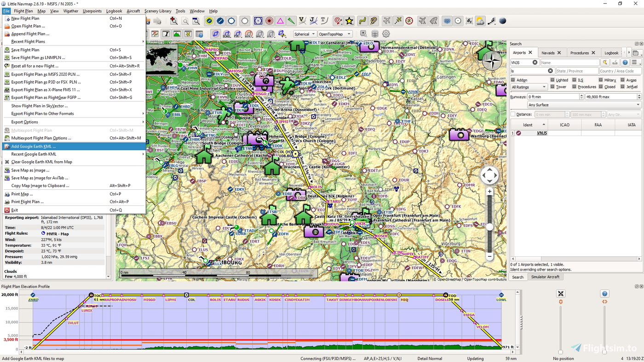Screen dimensions: 644x362
Task: Expand the All Ratings dropdown
Action: [x=529, y=87]
